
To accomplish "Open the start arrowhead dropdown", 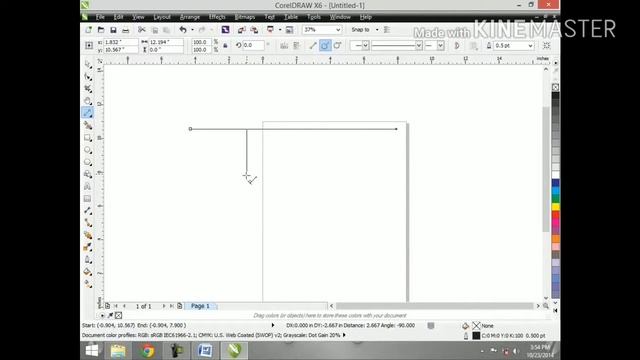I will click(366, 46).
